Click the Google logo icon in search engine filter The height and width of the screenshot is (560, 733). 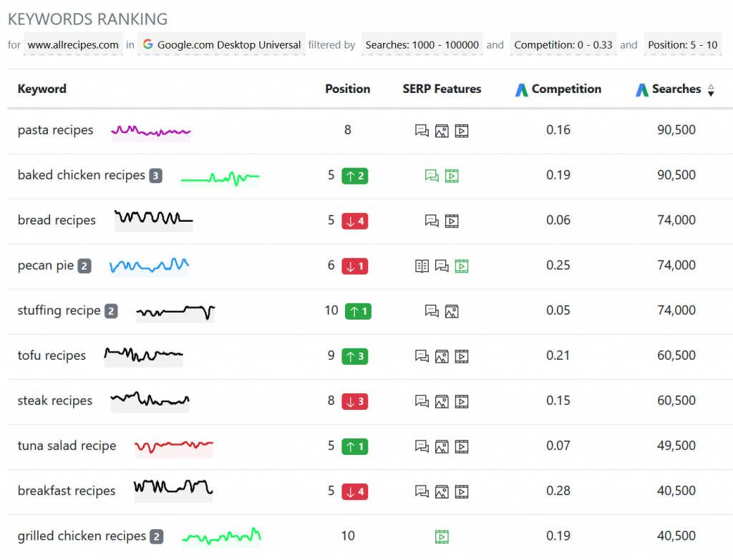click(x=147, y=44)
